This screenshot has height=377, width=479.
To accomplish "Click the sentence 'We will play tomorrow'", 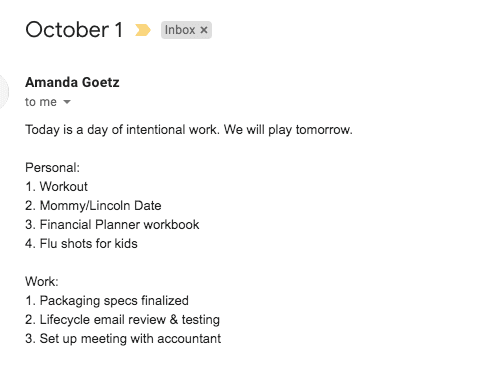I will [288, 129].
